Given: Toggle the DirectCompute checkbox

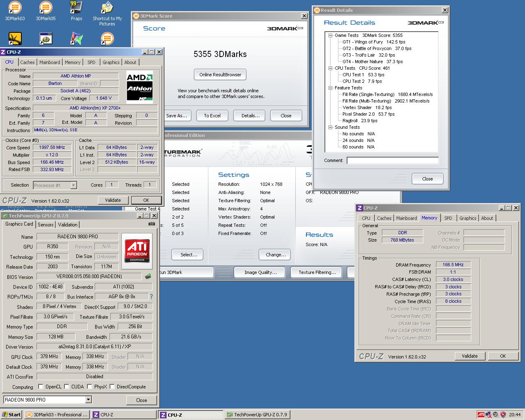Looking at the screenshot, I should (112, 386).
